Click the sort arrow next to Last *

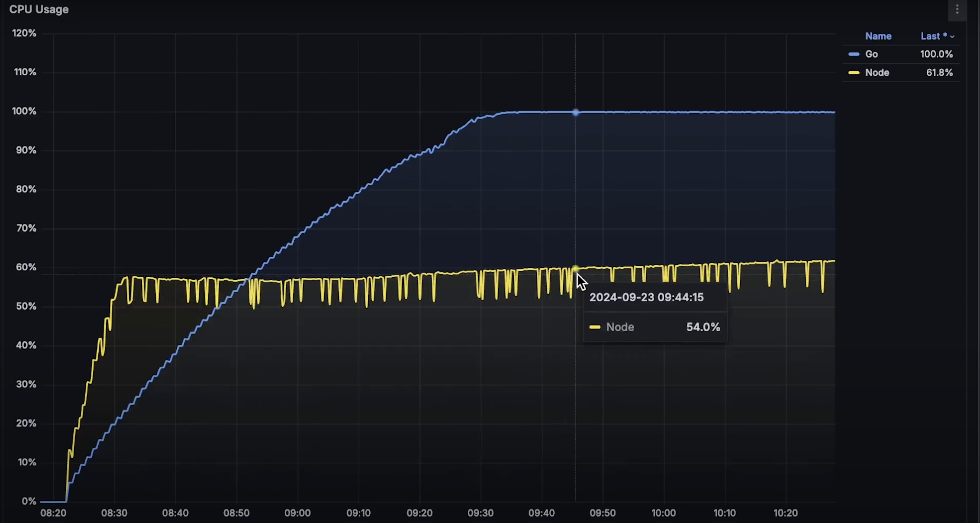952,36
